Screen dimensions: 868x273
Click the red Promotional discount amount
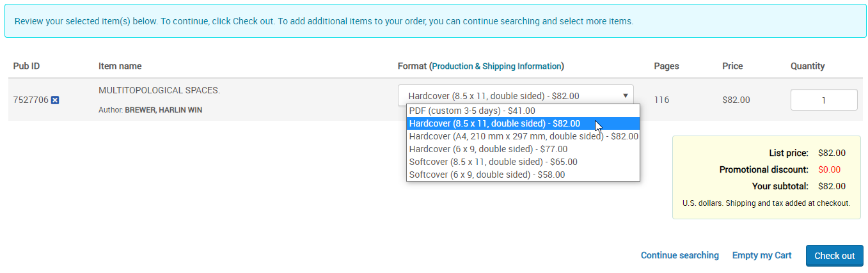pyautogui.click(x=829, y=169)
